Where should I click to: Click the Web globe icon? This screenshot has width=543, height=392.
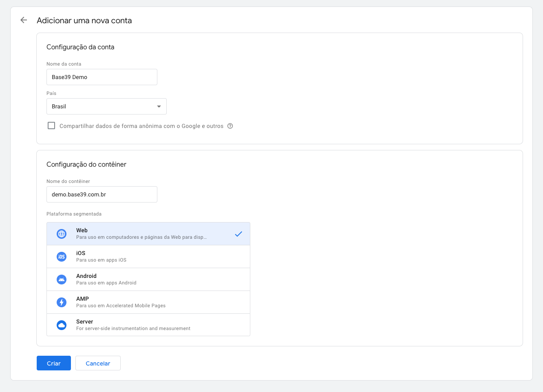(x=62, y=234)
